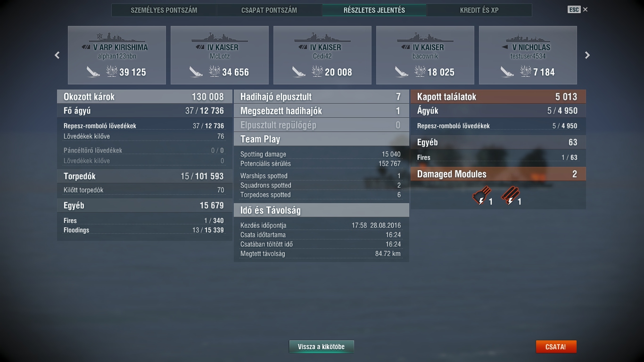644x362 pixels.
Task: Click the left carousel arrow for previous ships
Action: coord(57,55)
